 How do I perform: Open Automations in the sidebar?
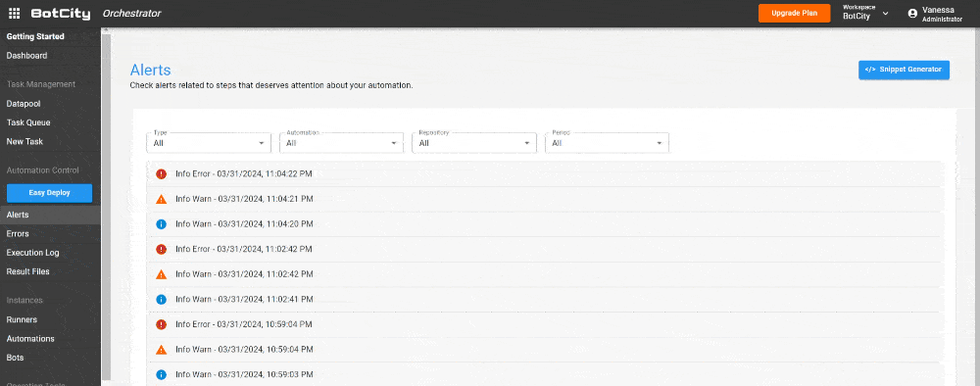(30, 339)
